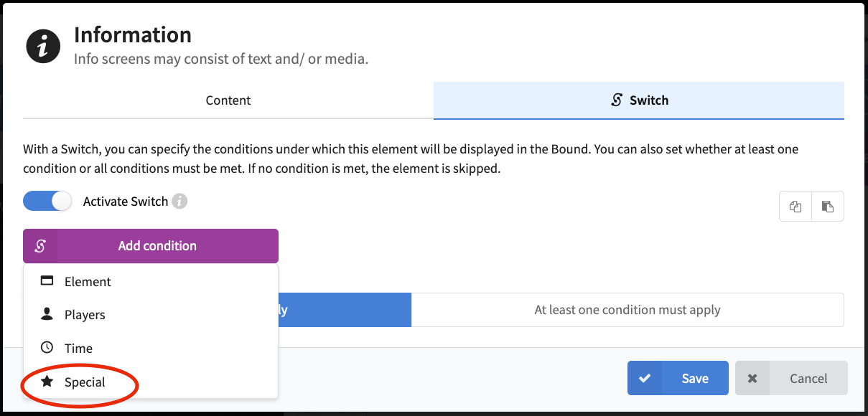Click the copy conditions icon
This screenshot has width=868, height=416.
click(x=795, y=207)
